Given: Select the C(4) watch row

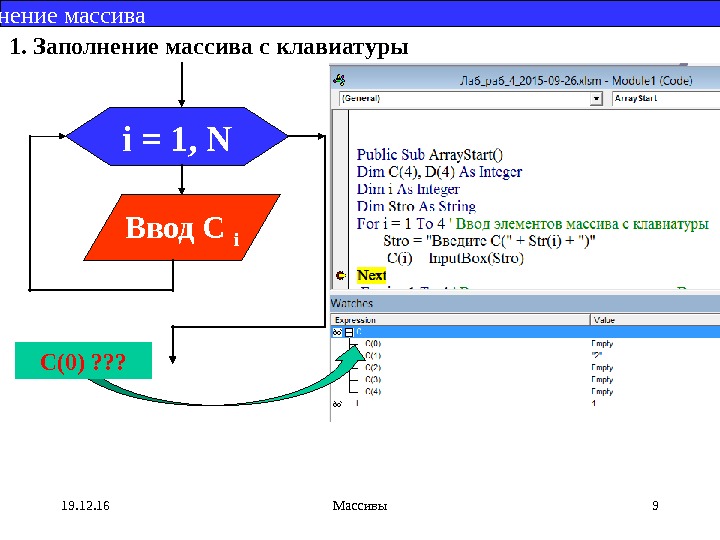Looking at the screenshot, I should [525, 391].
